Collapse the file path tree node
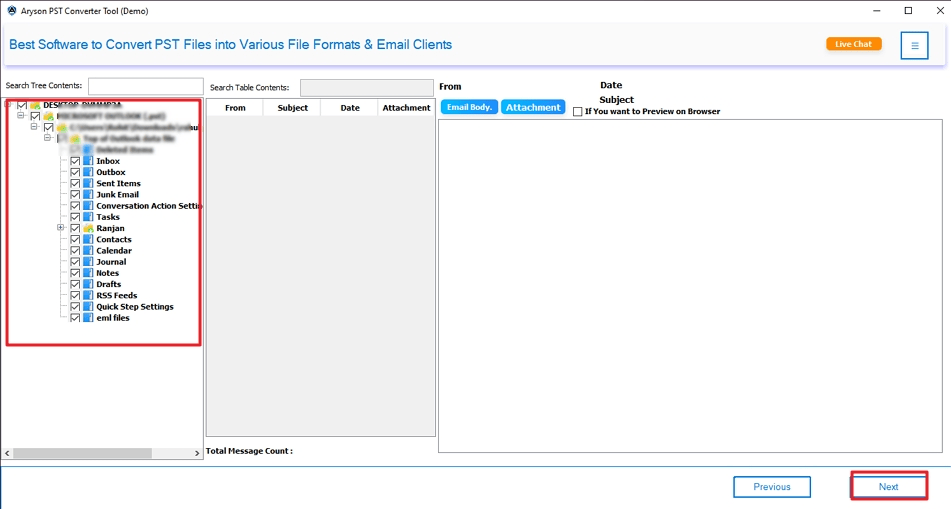 pyautogui.click(x=34, y=127)
